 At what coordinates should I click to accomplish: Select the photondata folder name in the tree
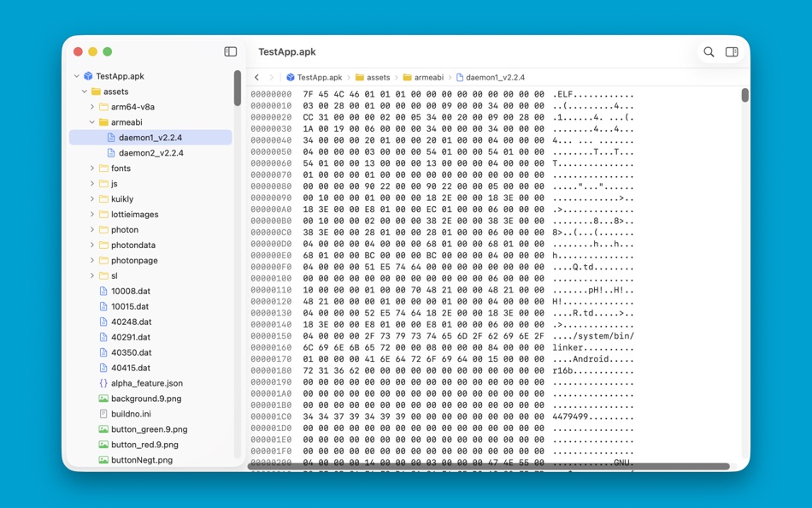(133, 245)
